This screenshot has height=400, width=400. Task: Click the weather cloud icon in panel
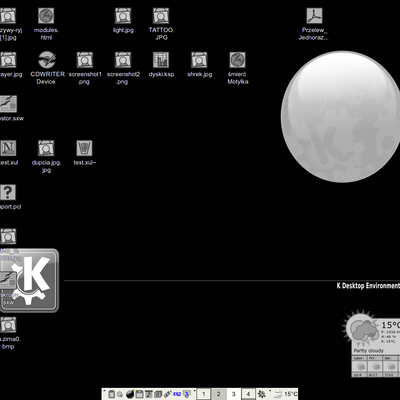[x=278, y=394]
